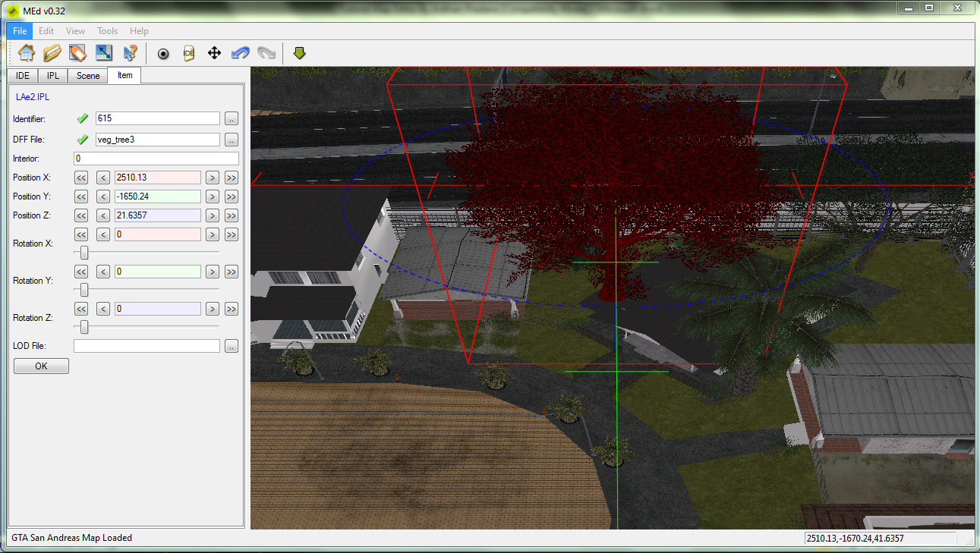Click the Rotation X slider handle
The image size is (980, 553).
coord(84,253)
